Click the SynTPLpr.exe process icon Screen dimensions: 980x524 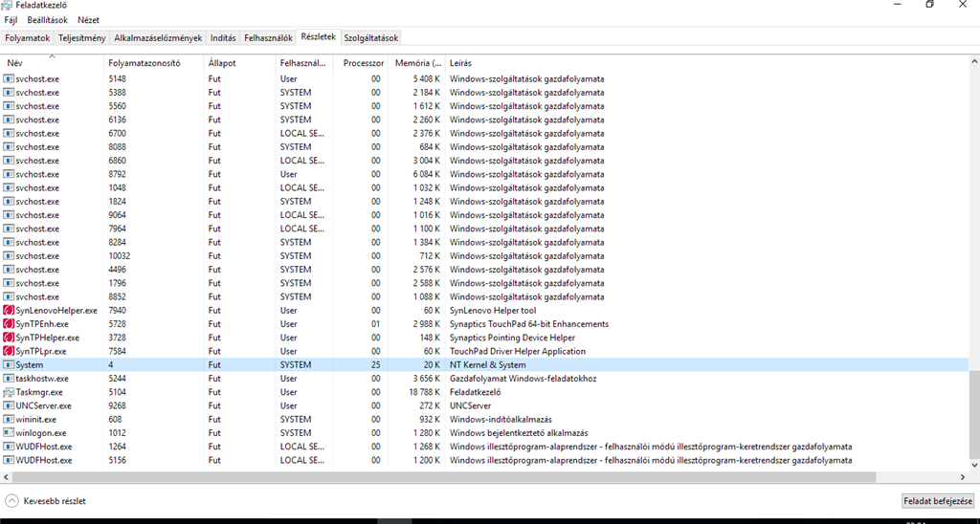click(9, 352)
